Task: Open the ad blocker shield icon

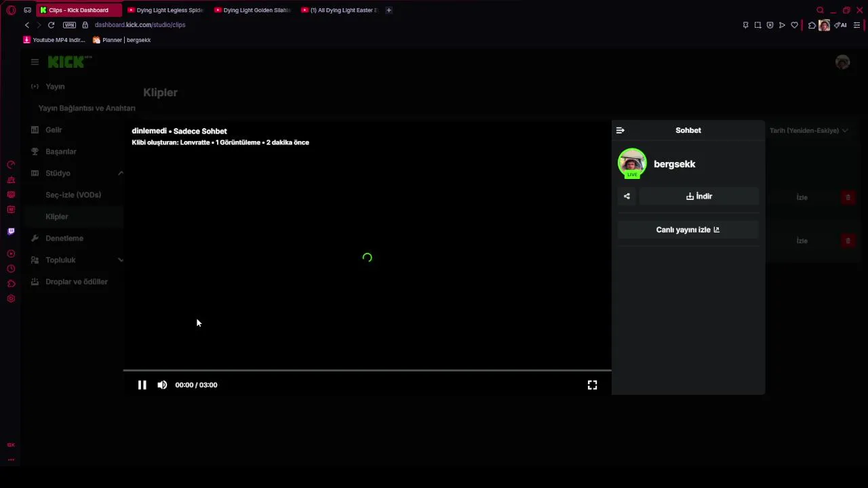Action: [x=770, y=25]
